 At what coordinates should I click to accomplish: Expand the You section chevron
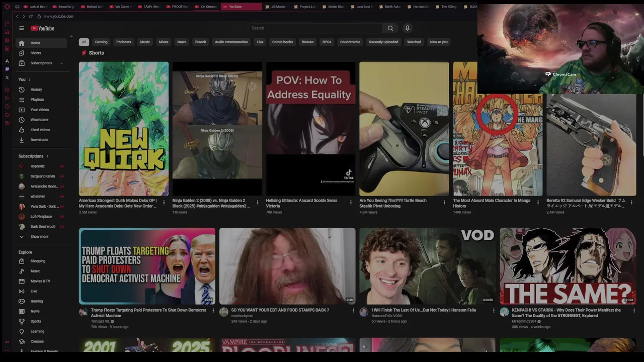29,79
